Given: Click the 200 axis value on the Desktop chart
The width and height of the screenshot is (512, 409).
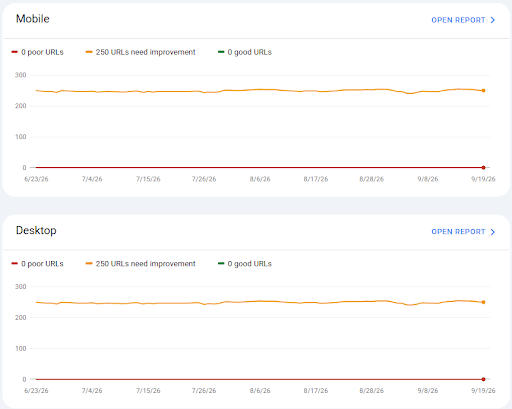Looking at the screenshot, I should tap(20, 318).
